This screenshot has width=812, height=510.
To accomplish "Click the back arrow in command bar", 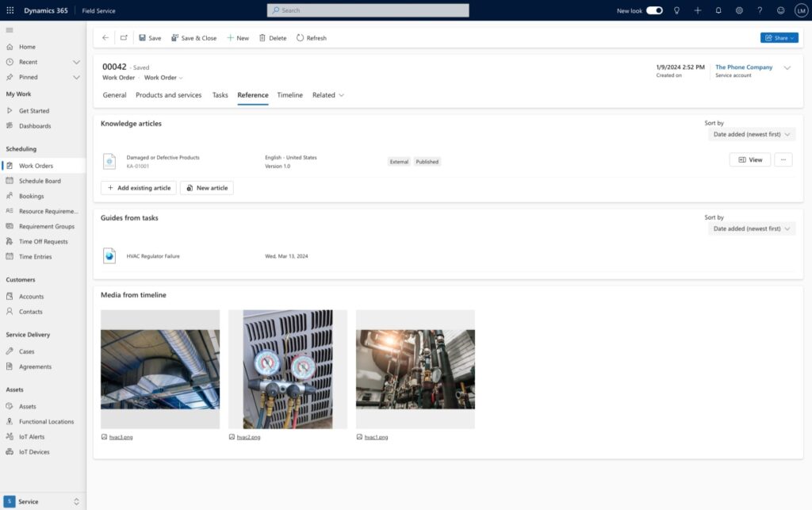I will [x=105, y=38].
